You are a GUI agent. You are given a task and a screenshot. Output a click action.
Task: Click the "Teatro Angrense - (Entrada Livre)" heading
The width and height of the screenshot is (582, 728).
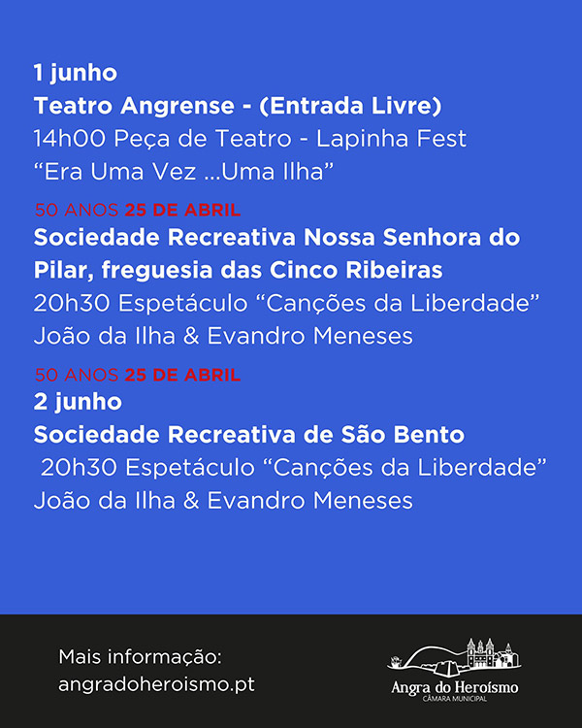(237, 106)
